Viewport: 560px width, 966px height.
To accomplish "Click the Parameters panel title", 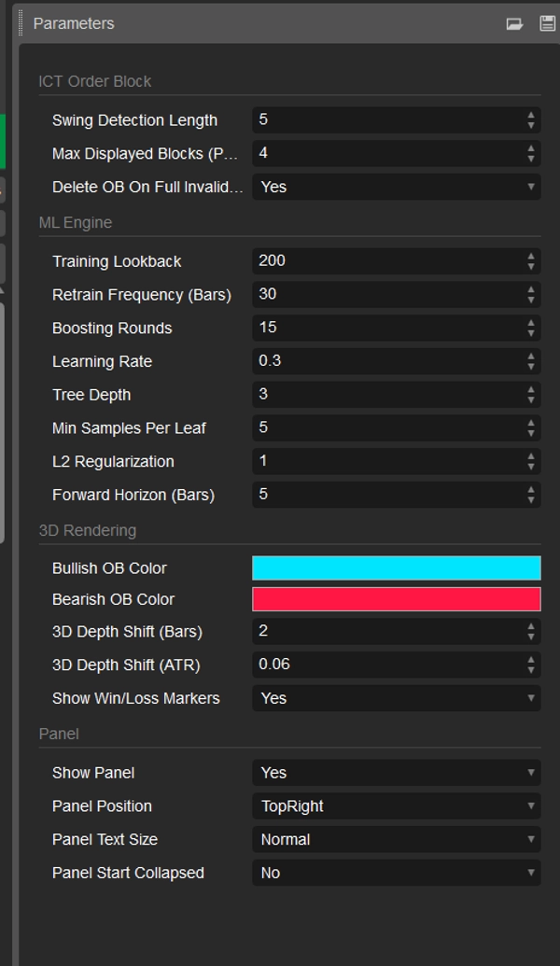I will tap(74, 23).
